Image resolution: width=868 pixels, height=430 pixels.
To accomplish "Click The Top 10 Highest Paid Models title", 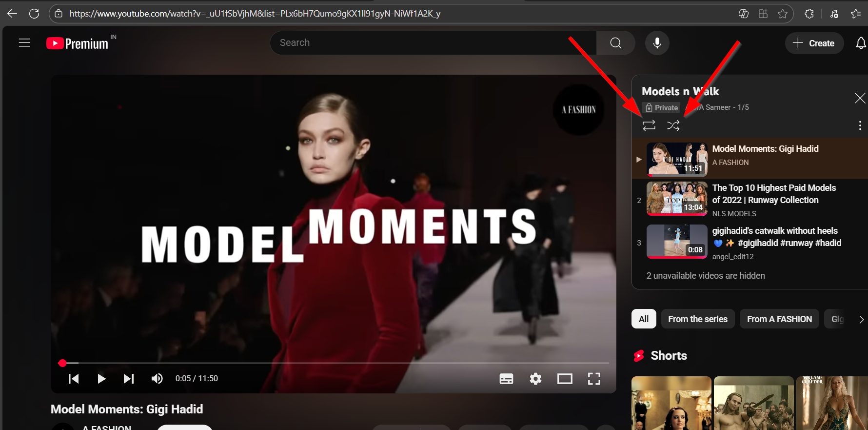I will [x=774, y=194].
